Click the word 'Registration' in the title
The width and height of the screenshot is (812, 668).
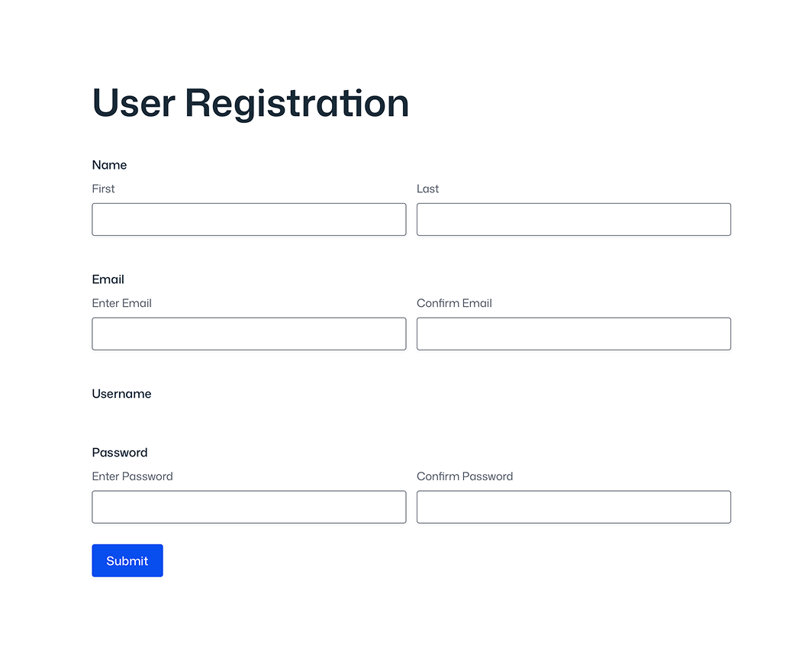click(x=297, y=103)
